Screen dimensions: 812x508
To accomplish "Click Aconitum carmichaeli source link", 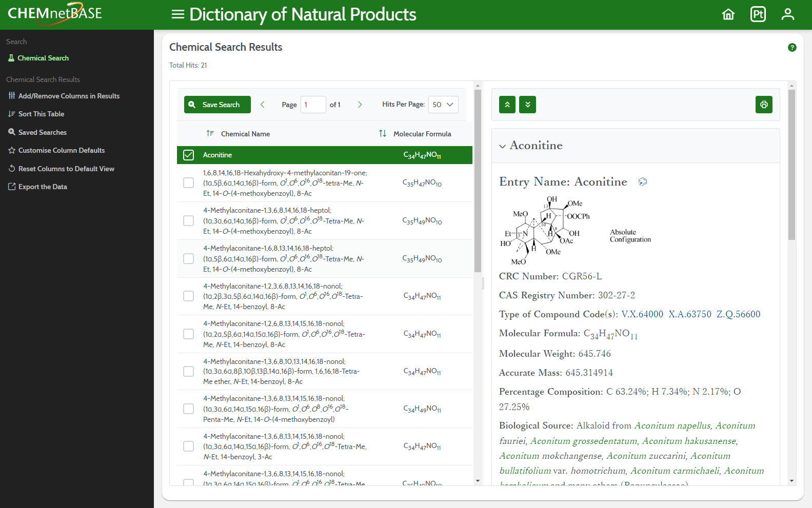I will [675, 471].
